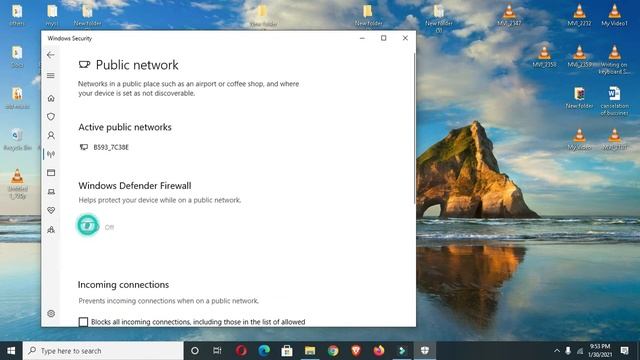Select the cancelation of business Word document
Screen dimensions: 640x360
(614, 101)
